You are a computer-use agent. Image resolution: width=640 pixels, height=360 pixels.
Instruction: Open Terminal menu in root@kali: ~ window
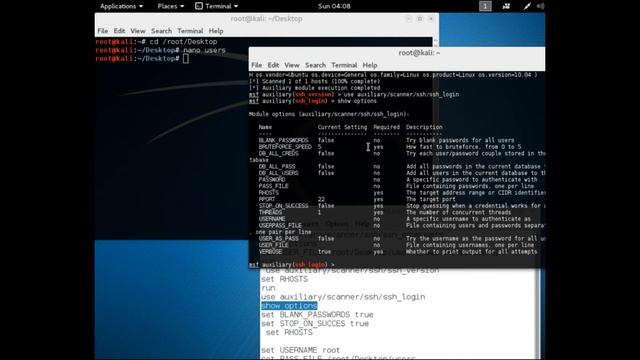[344, 65]
